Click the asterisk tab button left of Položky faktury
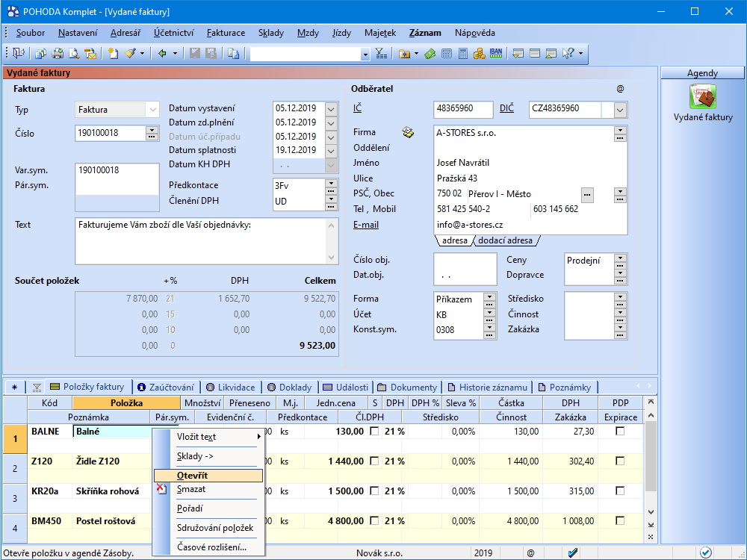747x560 pixels. click(x=15, y=387)
